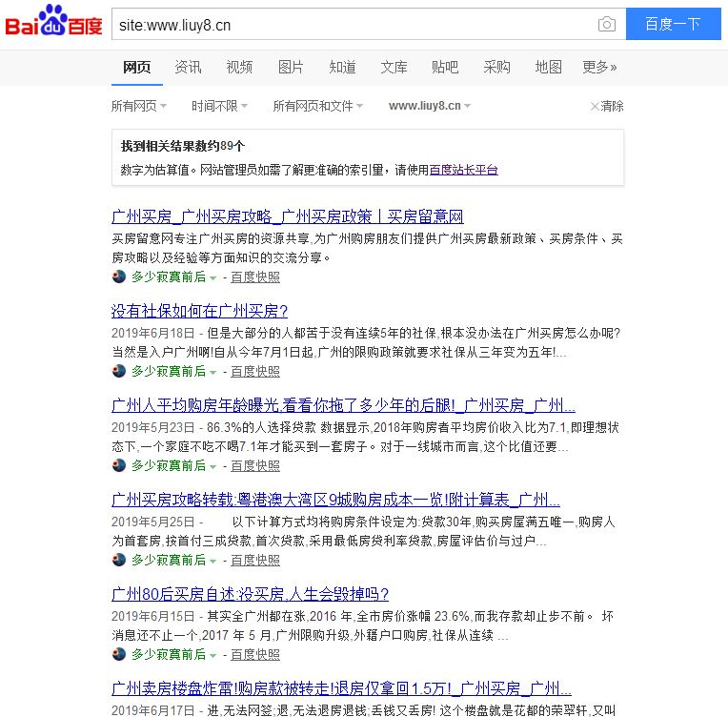Open 百度快照 for 平均购房年龄 result
This screenshot has height=717, width=728.
254,465
